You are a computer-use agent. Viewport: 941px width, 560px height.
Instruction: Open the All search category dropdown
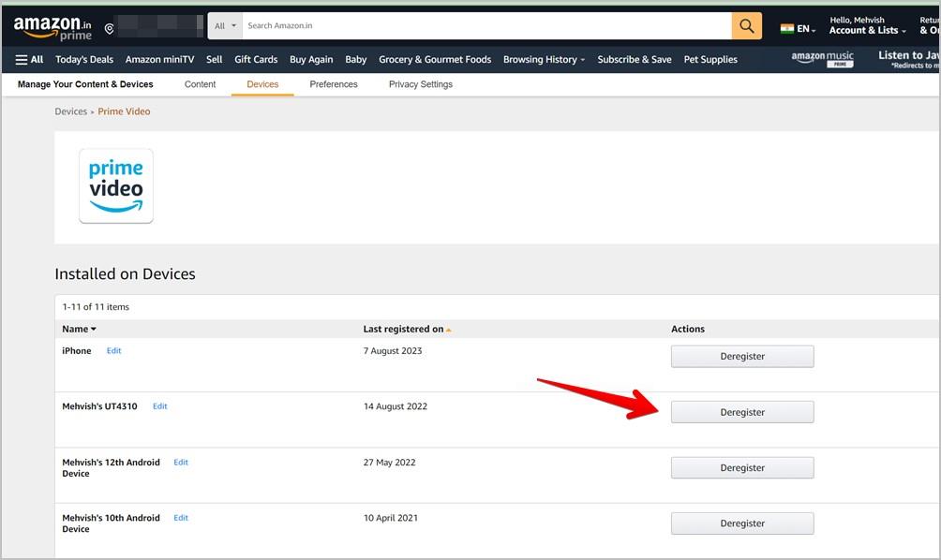pyautogui.click(x=225, y=26)
